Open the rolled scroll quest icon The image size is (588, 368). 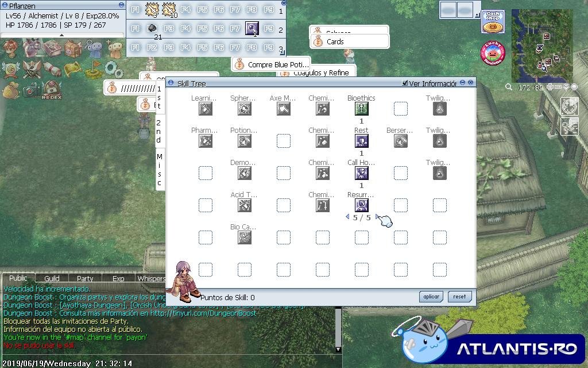[x=52, y=69]
